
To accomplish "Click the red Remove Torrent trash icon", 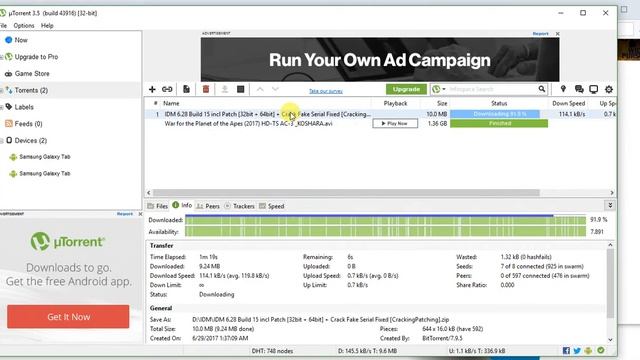I will tap(206, 89).
